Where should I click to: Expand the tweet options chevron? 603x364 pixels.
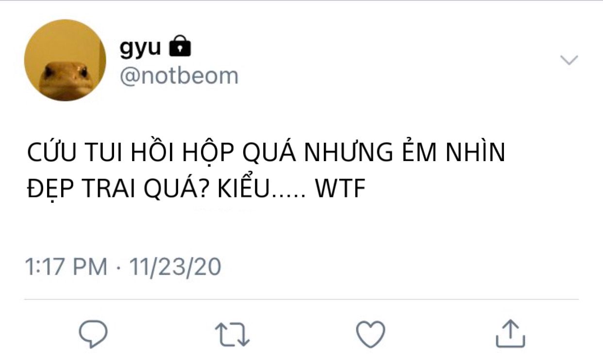[x=569, y=60]
